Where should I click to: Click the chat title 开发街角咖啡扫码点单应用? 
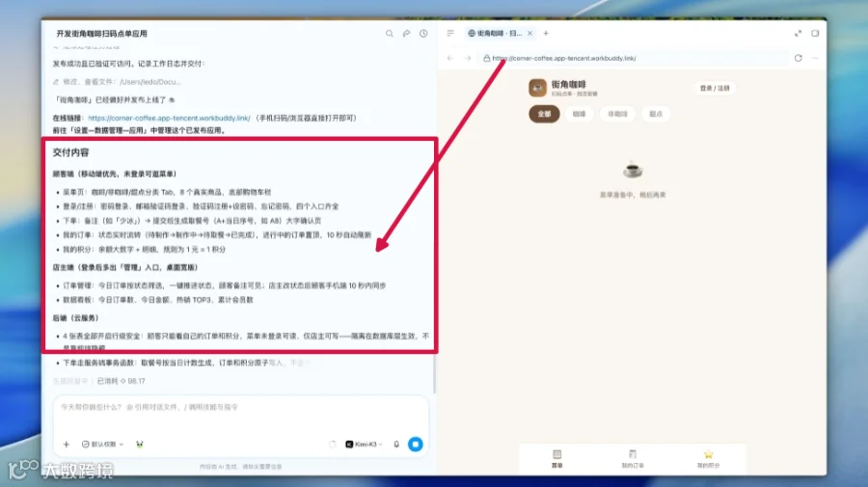pos(102,34)
